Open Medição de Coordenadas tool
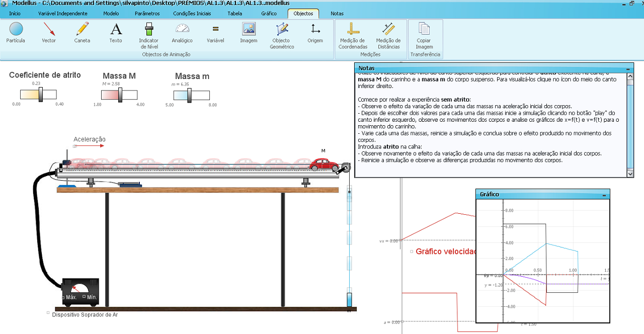The height and width of the screenshot is (334, 644). click(x=353, y=35)
